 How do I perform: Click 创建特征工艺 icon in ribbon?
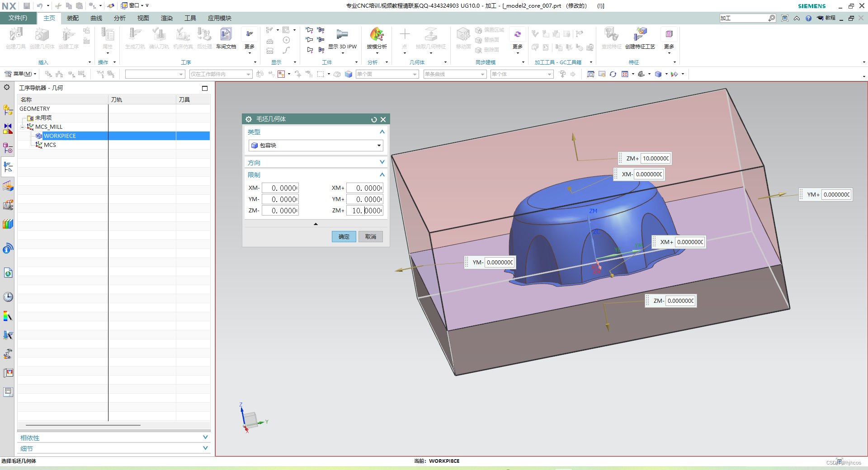tap(640, 38)
